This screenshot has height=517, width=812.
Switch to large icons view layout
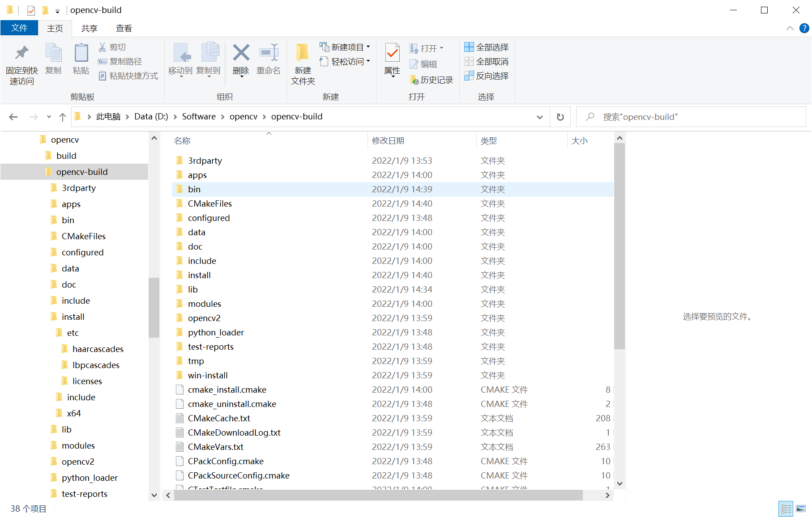coord(801,509)
